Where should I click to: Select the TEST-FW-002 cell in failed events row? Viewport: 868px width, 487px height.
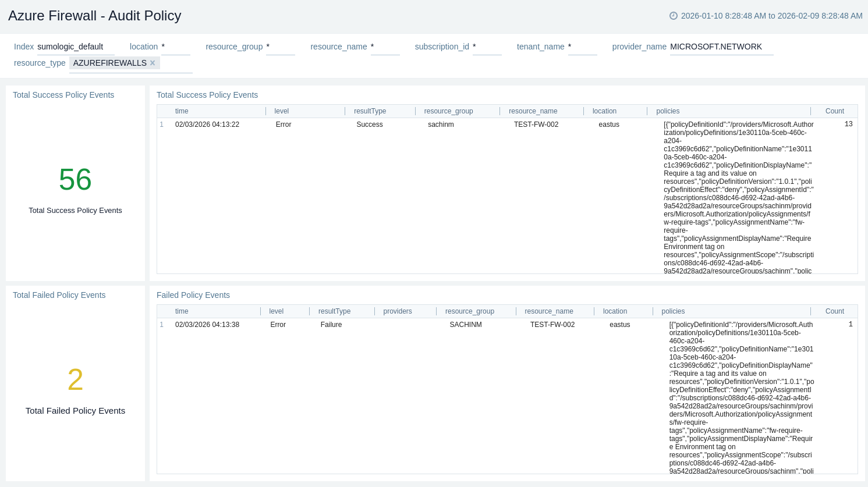tap(552, 325)
